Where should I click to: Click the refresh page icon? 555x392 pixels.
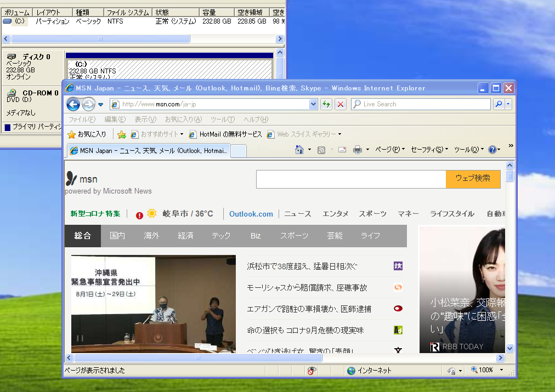(326, 104)
